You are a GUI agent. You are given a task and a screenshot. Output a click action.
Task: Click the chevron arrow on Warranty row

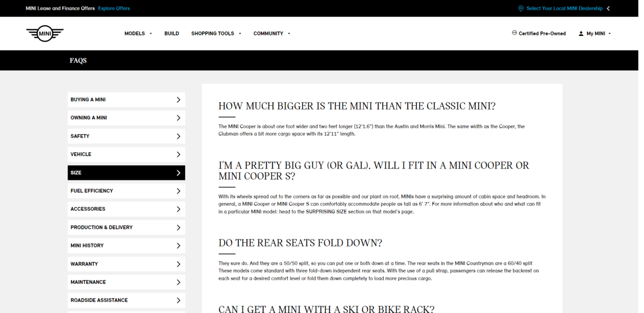tap(178, 264)
